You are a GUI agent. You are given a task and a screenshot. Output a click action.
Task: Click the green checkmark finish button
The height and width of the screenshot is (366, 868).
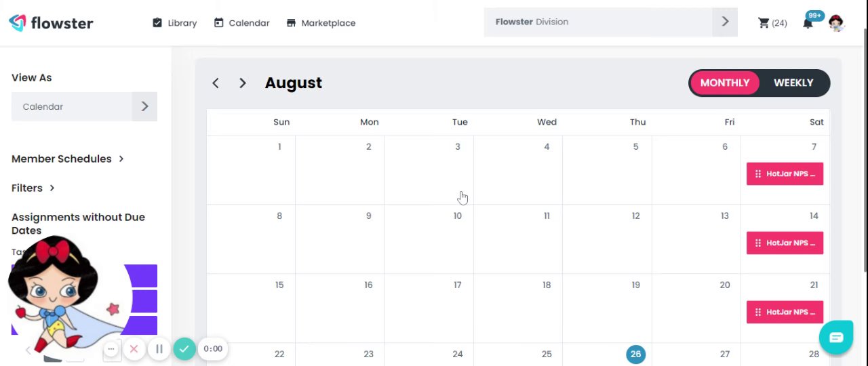pos(184,349)
